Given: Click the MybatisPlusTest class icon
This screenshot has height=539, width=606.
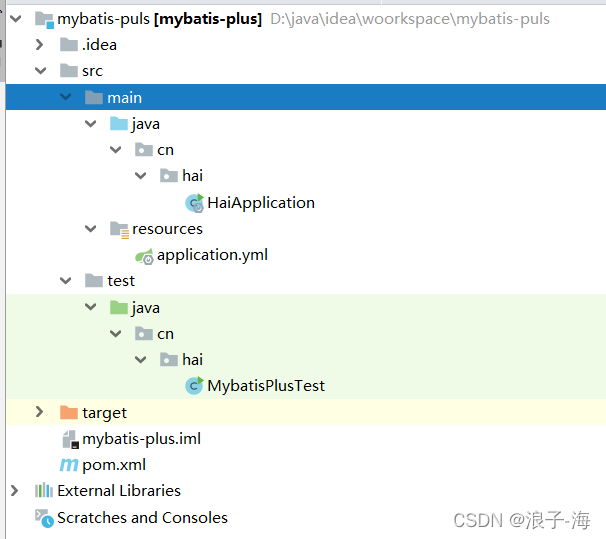Looking at the screenshot, I should click(x=194, y=386).
